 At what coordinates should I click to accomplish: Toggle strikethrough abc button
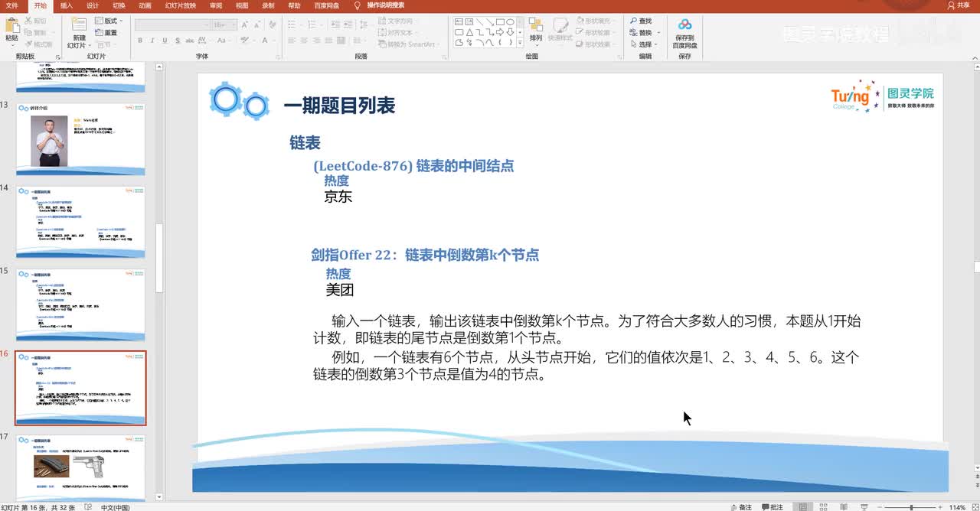pos(190,41)
